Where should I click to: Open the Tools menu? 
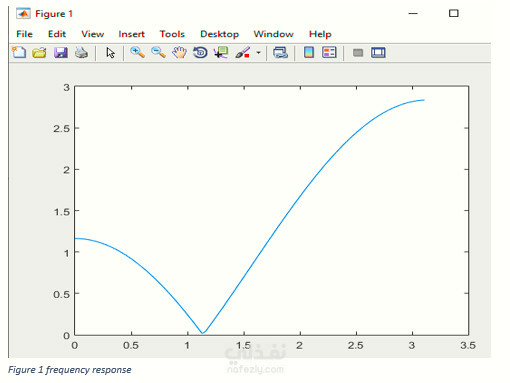click(x=172, y=34)
